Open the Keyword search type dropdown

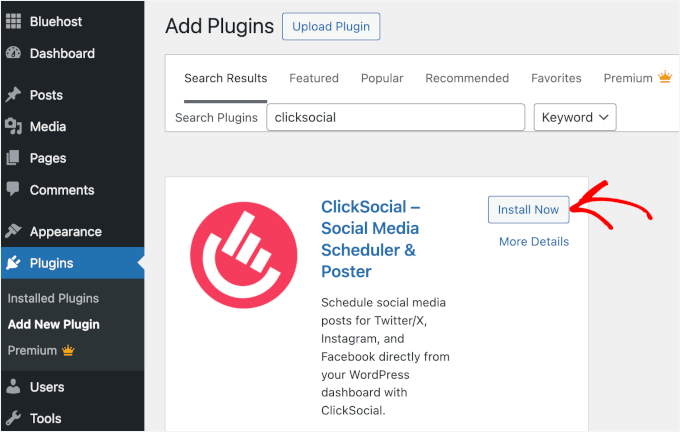pos(575,117)
